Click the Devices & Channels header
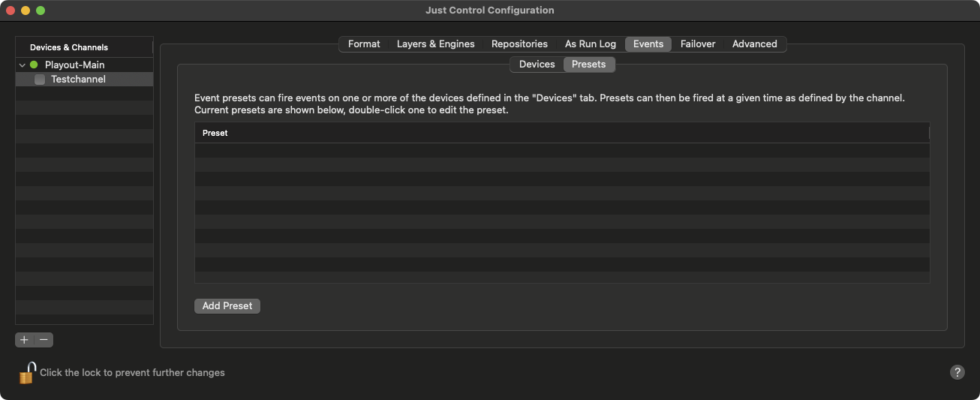The image size is (980, 400). 84,47
